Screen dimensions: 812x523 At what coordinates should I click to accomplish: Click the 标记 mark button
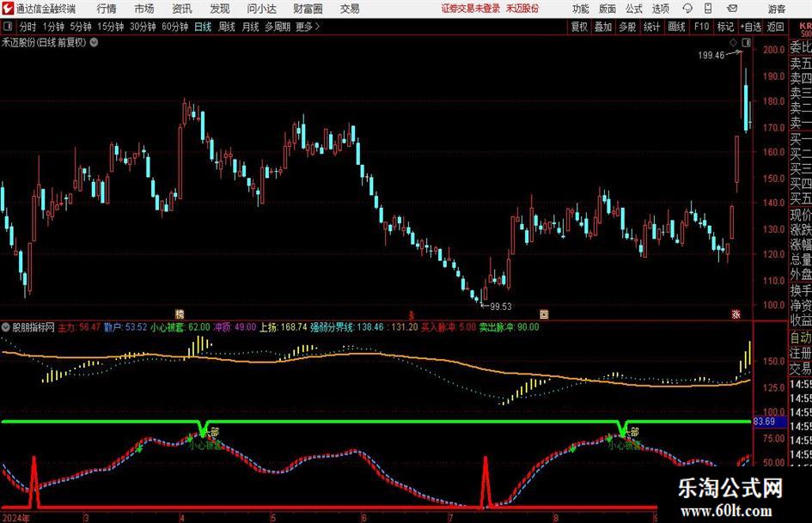(x=725, y=27)
